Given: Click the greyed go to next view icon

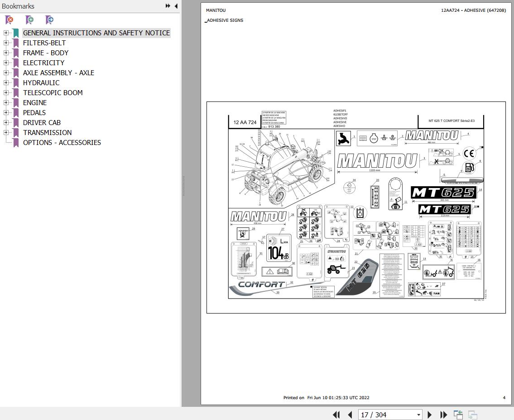Looking at the screenshot, I should [x=472, y=415].
